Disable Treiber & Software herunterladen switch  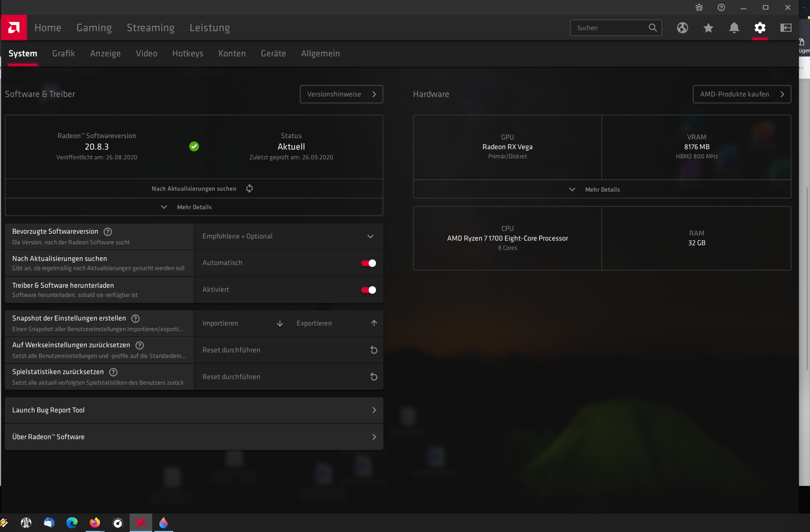[x=368, y=290]
